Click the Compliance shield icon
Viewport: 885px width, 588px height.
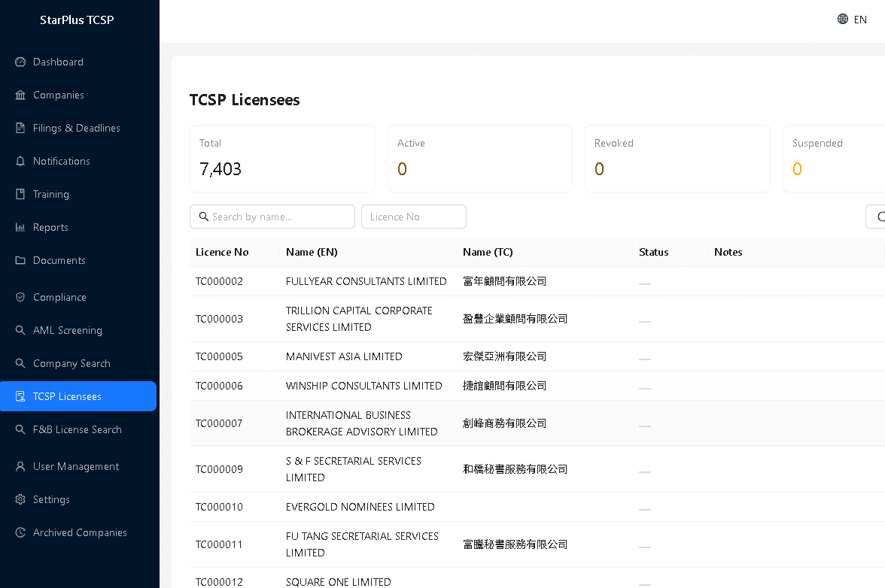(x=20, y=297)
